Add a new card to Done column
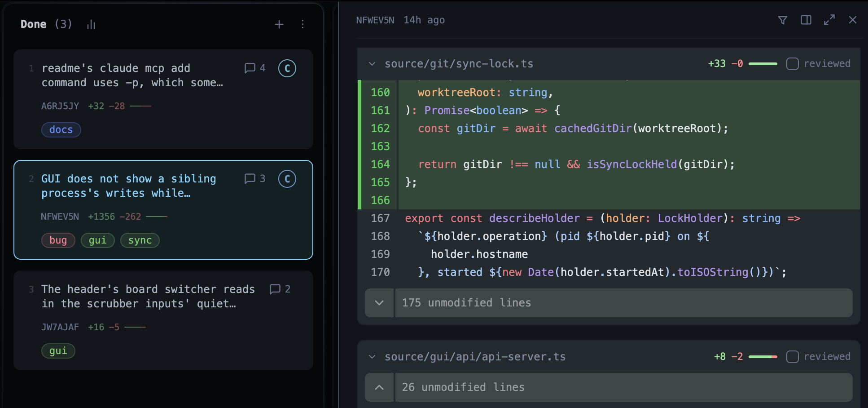Screen dimensions: 868x408 [279, 24]
